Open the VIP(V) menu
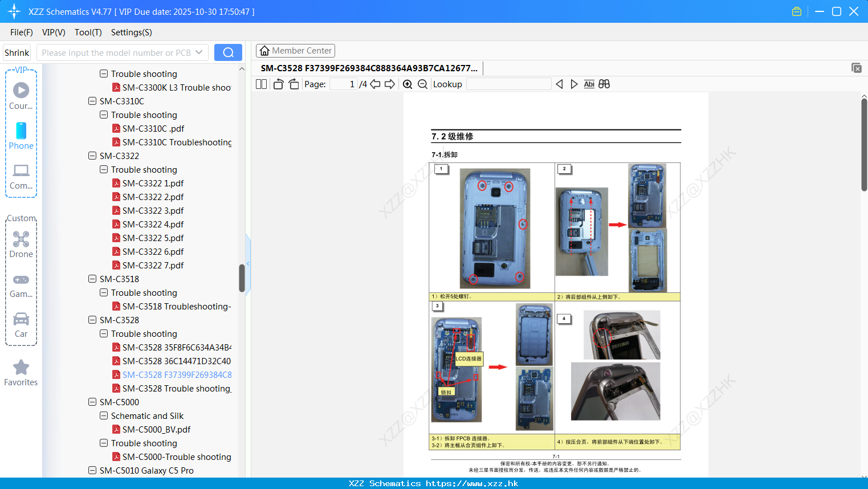 [x=54, y=32]
